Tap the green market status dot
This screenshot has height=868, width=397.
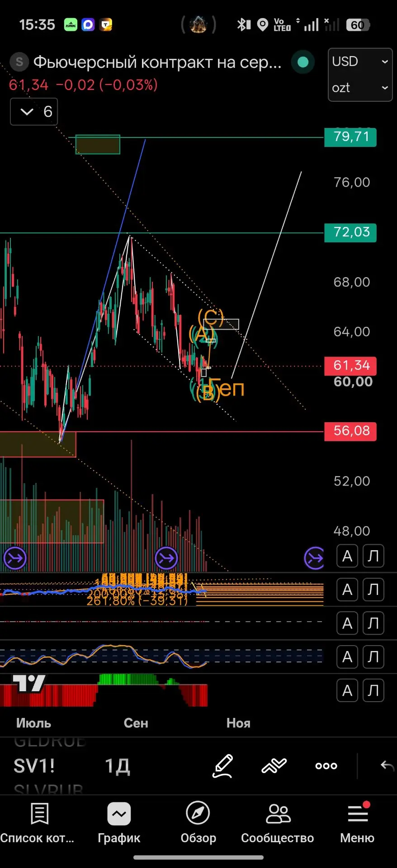303,62
